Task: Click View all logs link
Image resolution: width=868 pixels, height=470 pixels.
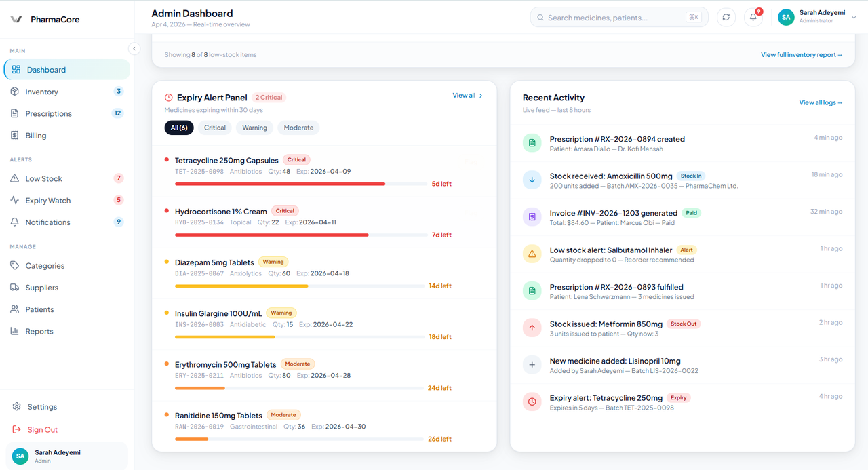Action: [821, 103]
